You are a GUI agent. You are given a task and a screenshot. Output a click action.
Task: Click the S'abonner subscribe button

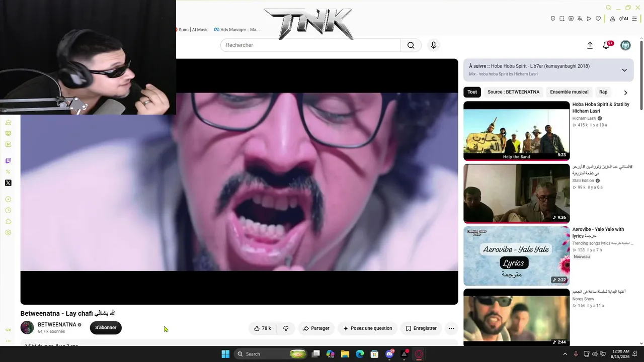click(x=106, y=328)
